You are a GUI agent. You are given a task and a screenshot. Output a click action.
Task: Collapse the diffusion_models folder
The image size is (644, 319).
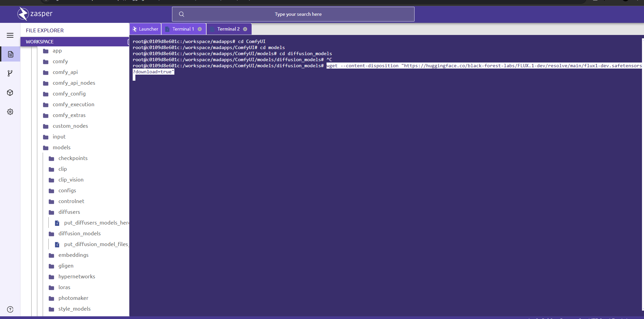click(80, 234)
